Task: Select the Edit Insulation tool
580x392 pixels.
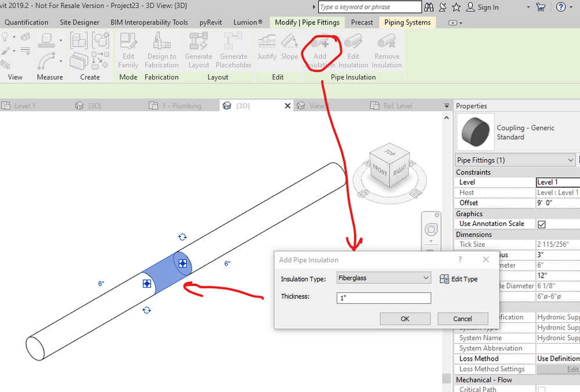Action: click(353, 51)
